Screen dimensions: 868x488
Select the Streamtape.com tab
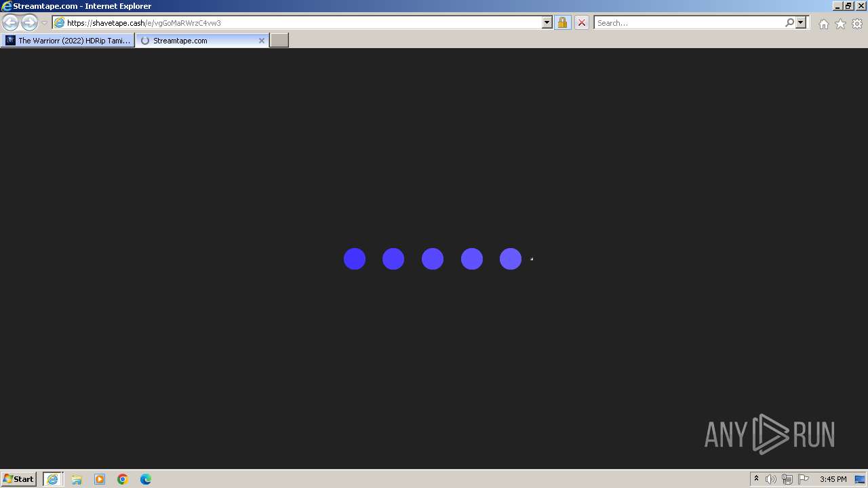click(x=202, y=41)
